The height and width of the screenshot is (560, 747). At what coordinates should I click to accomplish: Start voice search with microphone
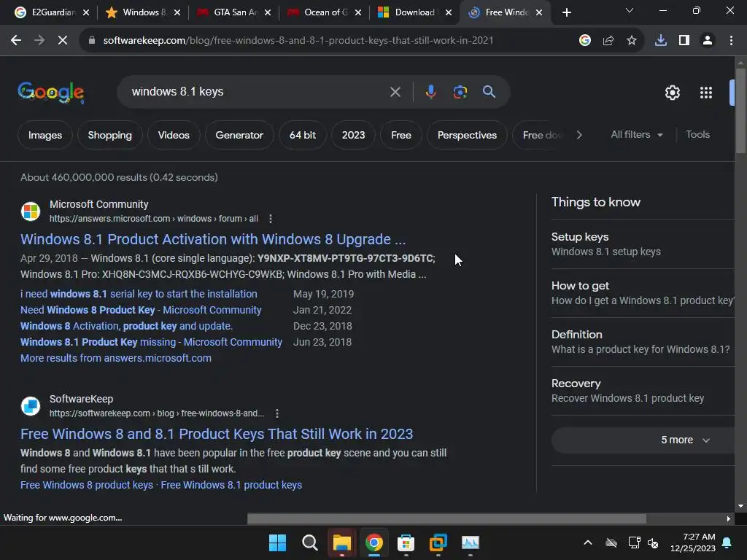coord(430,92)
